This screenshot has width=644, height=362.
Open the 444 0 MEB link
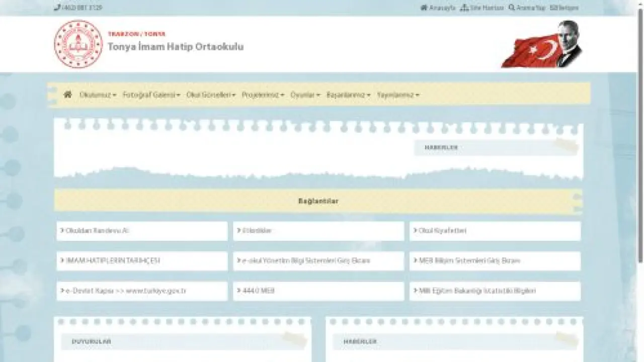318,291
